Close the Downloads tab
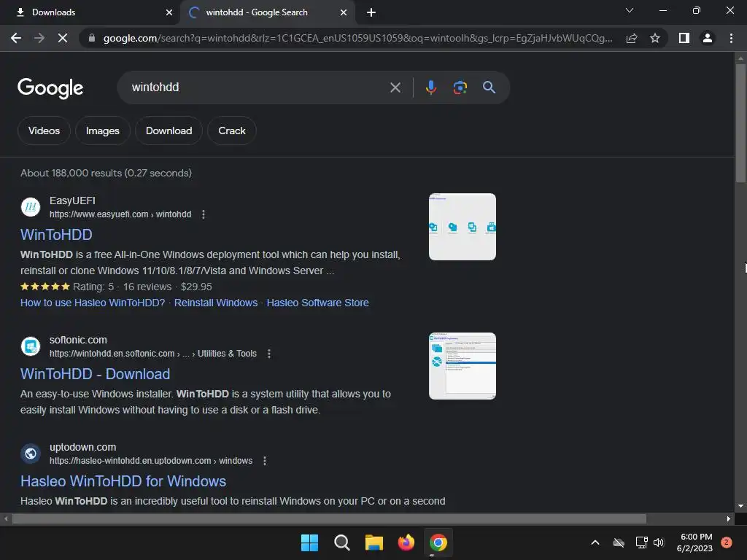 pos(169,12)
